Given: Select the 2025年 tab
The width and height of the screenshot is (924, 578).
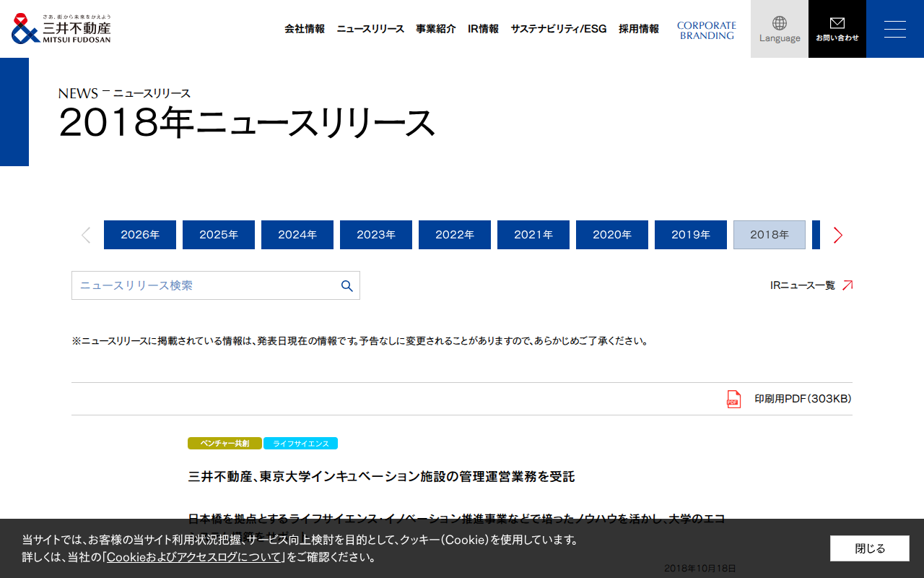Looking at the screenshot, I should tap(219, 235).
